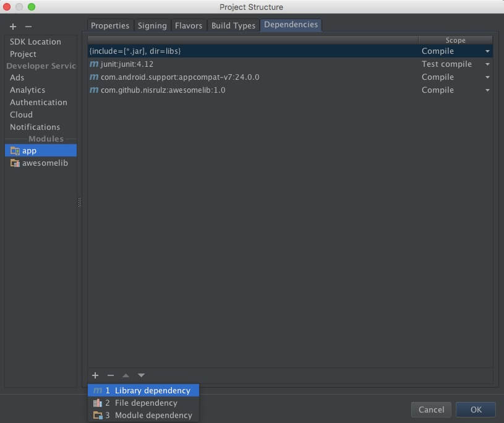504x423 pixels.
Task: Open SDK Location settings in sidebar
Action: [35, 41]
